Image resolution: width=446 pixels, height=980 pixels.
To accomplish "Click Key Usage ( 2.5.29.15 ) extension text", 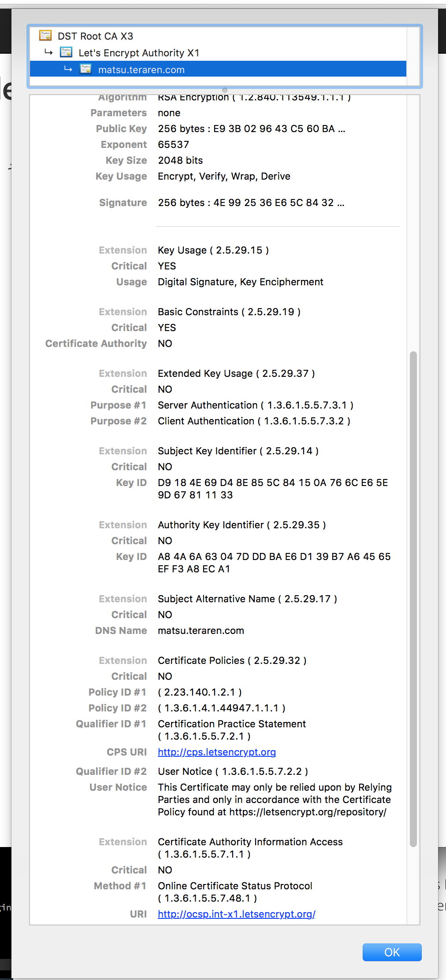I will (213, 250).
